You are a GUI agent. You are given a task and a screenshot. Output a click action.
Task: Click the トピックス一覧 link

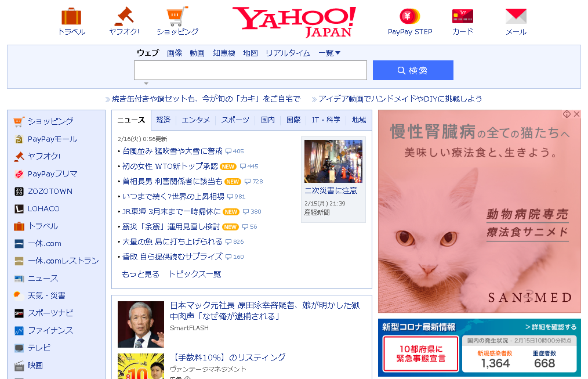pyautogui.click(x=195, y=275)
